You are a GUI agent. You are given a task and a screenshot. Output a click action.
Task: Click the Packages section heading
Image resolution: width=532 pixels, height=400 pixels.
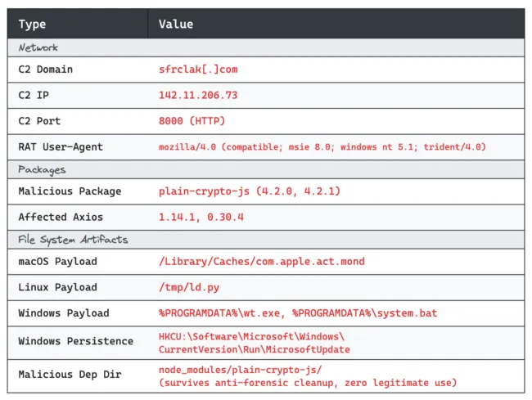click(42, 170)
